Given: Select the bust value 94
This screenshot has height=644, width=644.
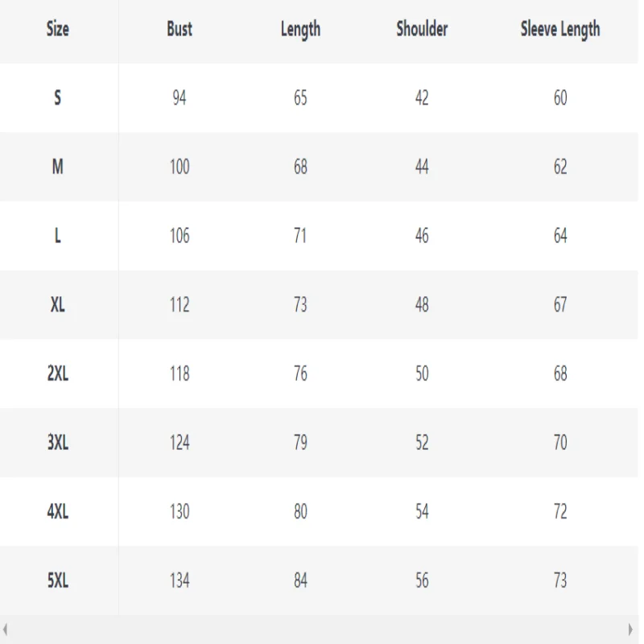Looking at the screenshot, I should (180, 97).
